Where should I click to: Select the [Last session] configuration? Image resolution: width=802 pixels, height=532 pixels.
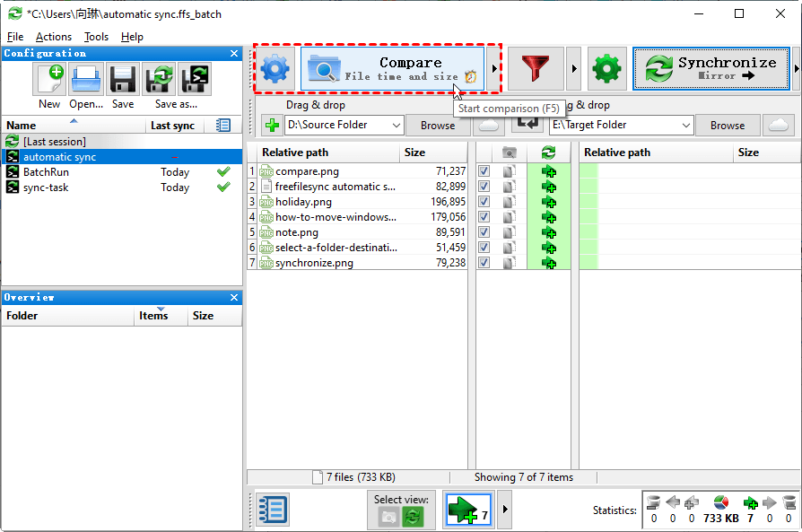click(122, 141)
